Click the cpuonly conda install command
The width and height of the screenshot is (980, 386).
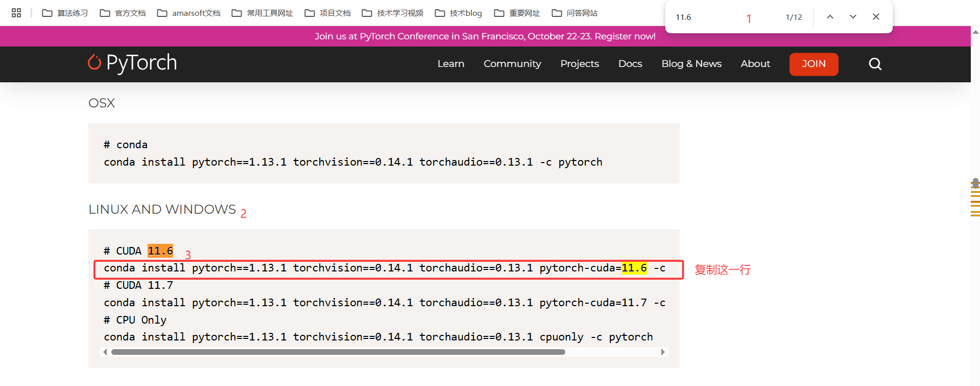(x=378, y=337)
